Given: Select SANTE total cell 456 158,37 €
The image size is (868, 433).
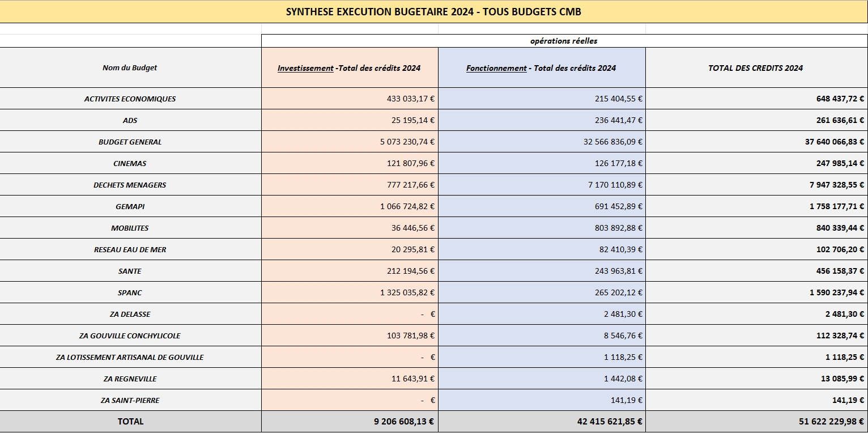Looking at the screenshot, I should (x=840, y=271).
